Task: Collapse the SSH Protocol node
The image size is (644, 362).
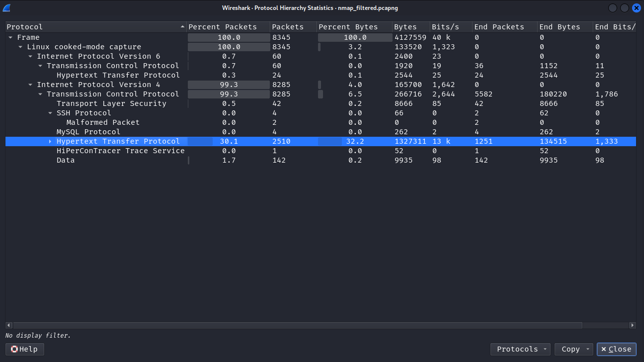Action: point(50,113)
